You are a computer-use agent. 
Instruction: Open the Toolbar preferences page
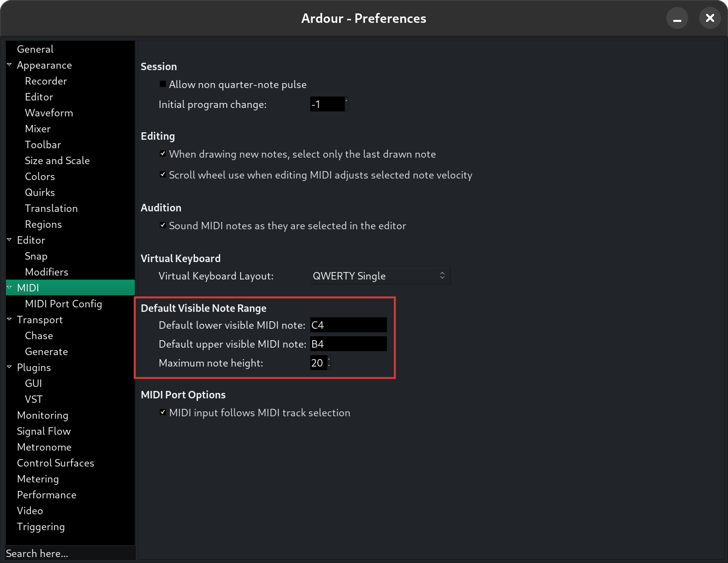[43, 144]
